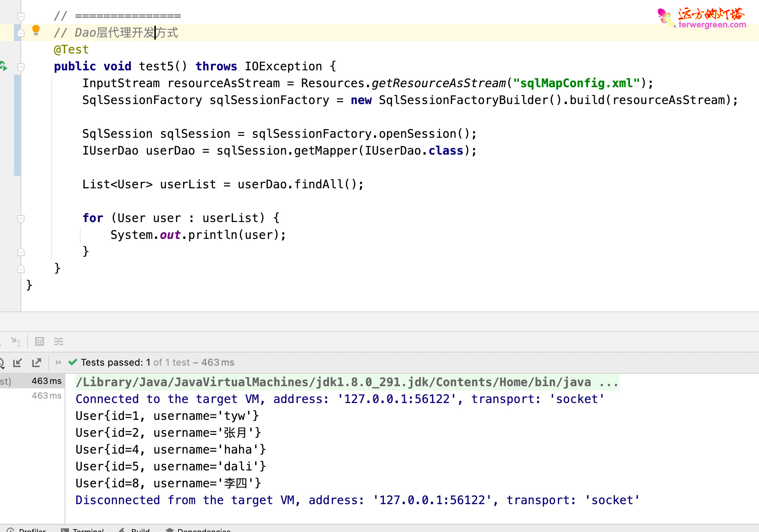Click the openSession() call

pos(424,134)
